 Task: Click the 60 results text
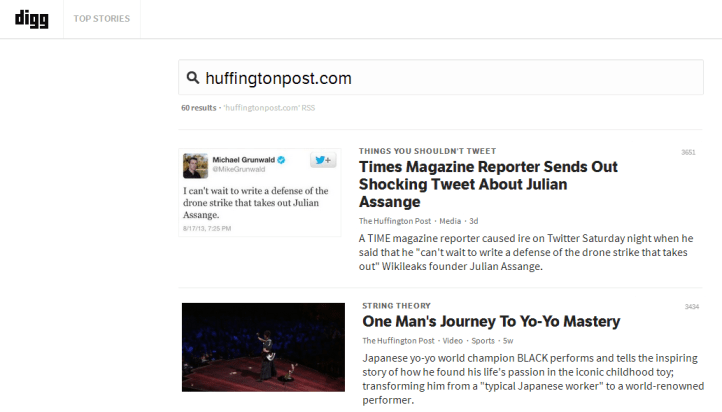click(198, 108)
